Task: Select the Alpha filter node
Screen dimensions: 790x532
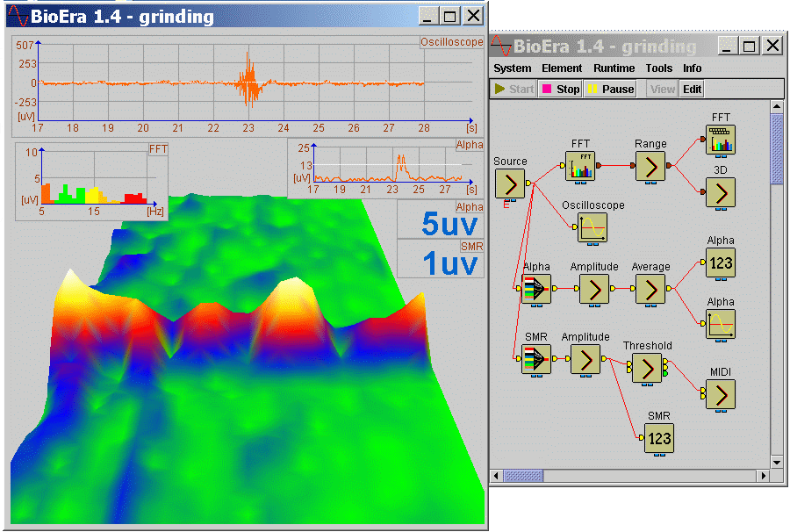Action: pyautogui.click(x=536, y=289)
